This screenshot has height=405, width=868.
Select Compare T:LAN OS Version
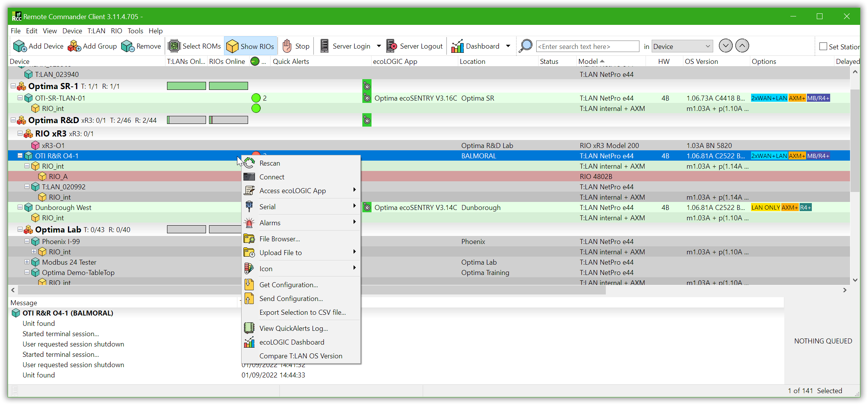pos(301,356)
